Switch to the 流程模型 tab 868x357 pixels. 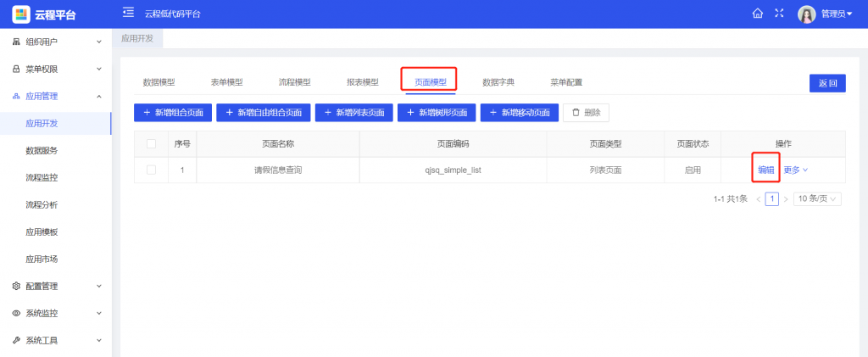[x=294, y=82]
